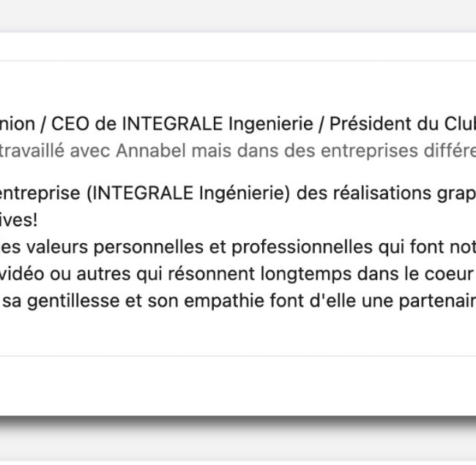The width and height of the screenshot is (476, 465).
Task: Click the word "partenair" at the right edge
Action: (437, 302)
